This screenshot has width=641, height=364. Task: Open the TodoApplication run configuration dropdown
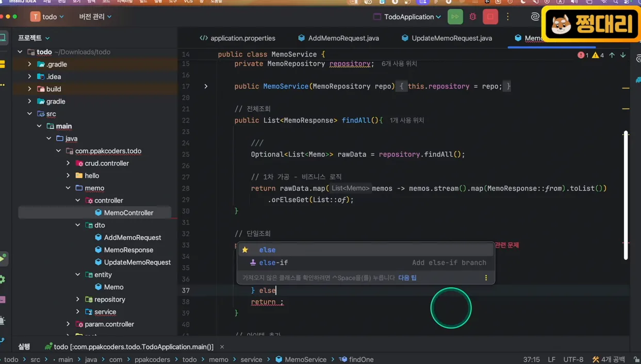(x=407, y=17)
